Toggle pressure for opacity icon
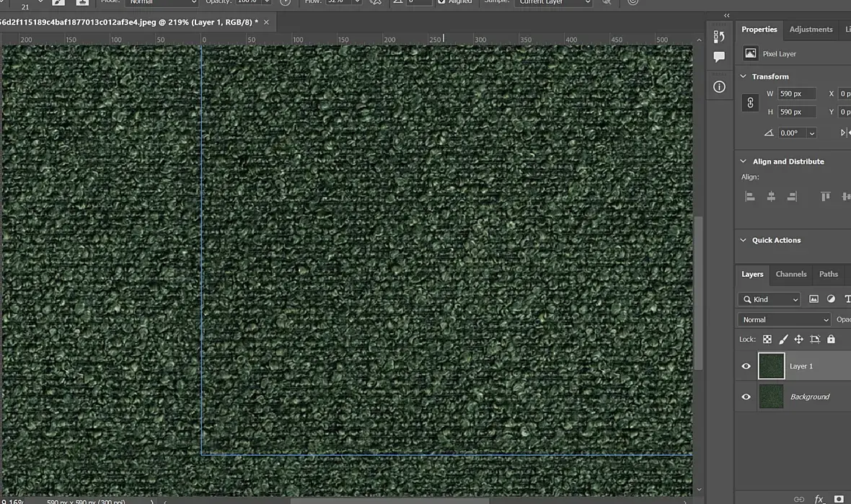 tap(285, 1)
